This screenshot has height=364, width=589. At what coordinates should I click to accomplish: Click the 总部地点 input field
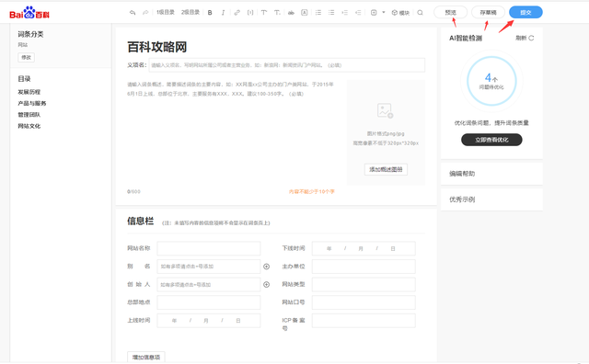pos(209,302)
